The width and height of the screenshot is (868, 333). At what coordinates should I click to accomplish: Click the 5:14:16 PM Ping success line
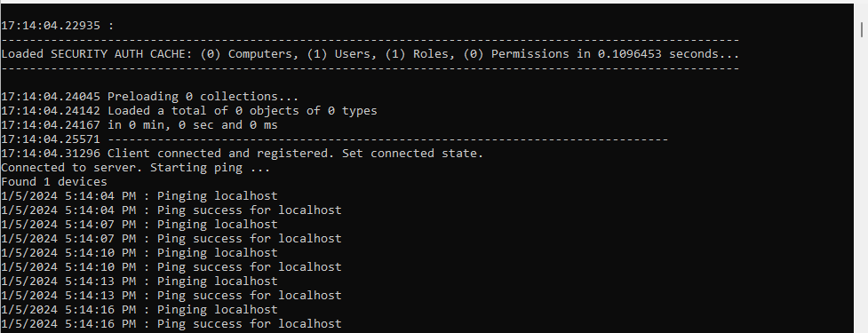[x=171, y=323]
